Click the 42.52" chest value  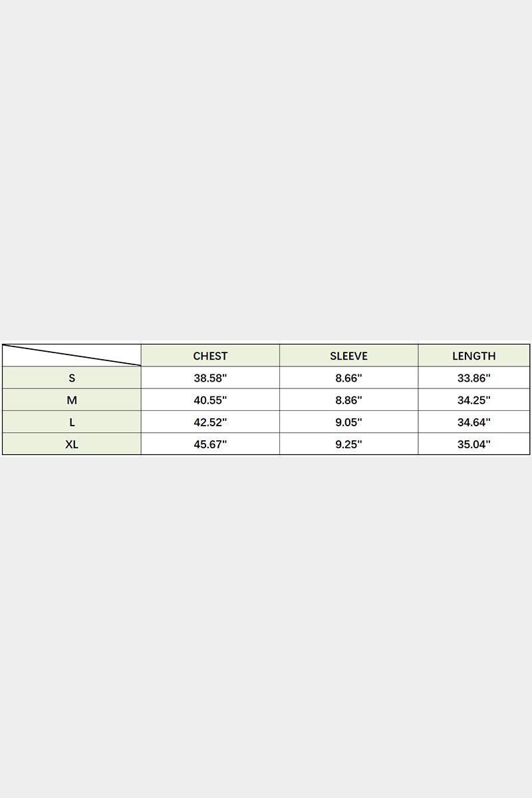[x=210, y=422]
